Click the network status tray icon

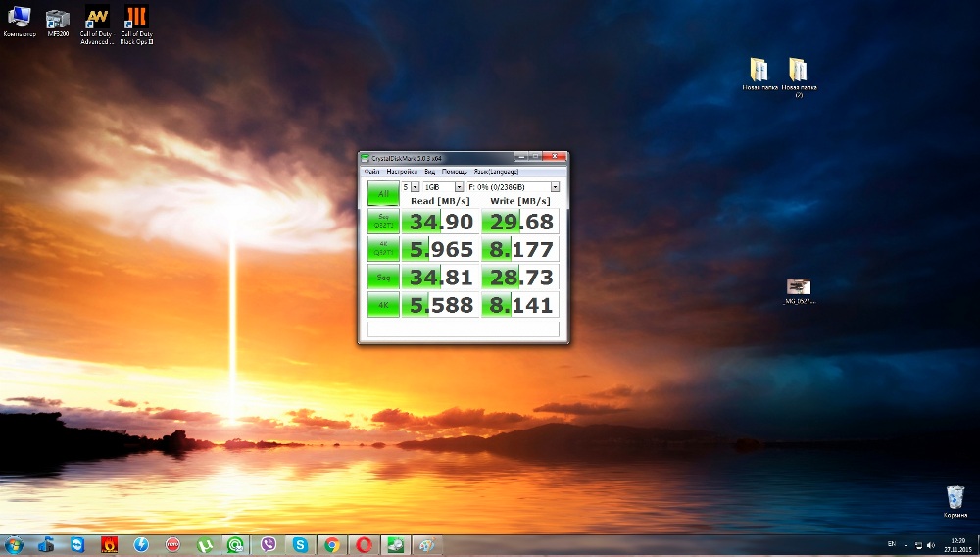tap(919, 546)
